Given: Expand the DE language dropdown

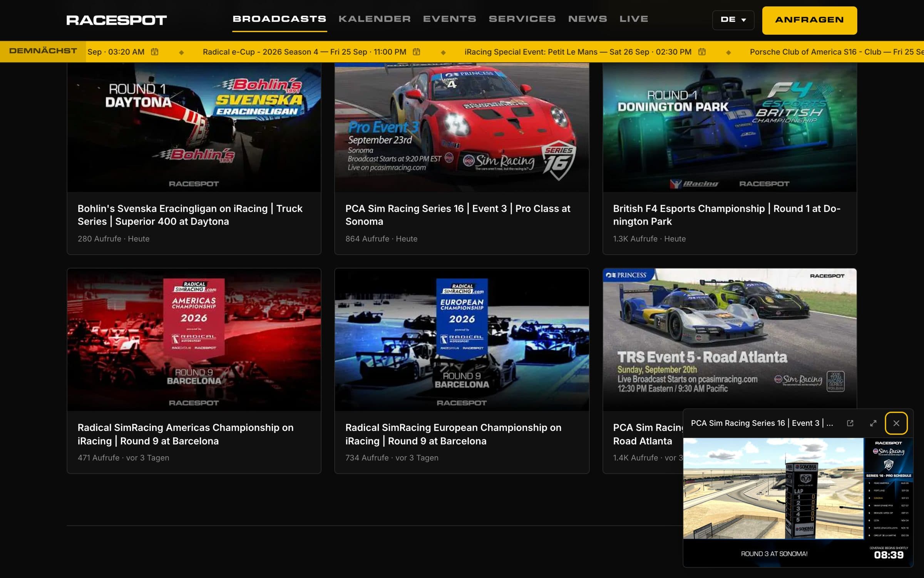Looking at the screenshot, I should tap(733, 20).
